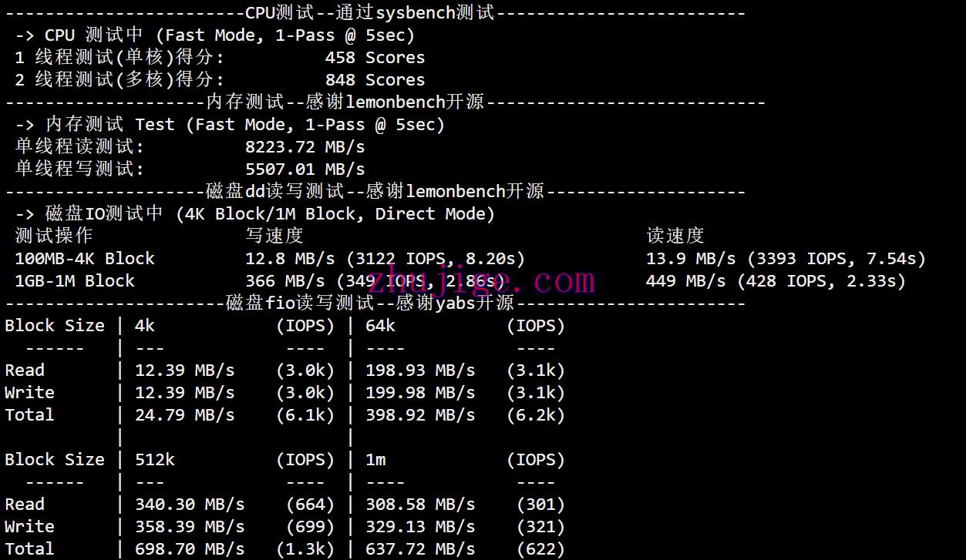
Task: Click the 内存测试 lemonbench header line
Action: (x=345, y=102)
